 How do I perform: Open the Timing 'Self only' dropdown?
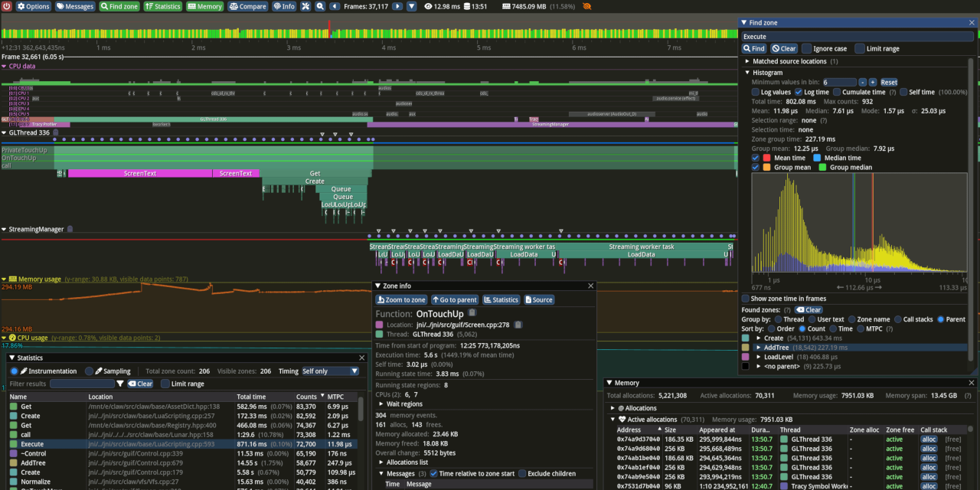(330, 371)
